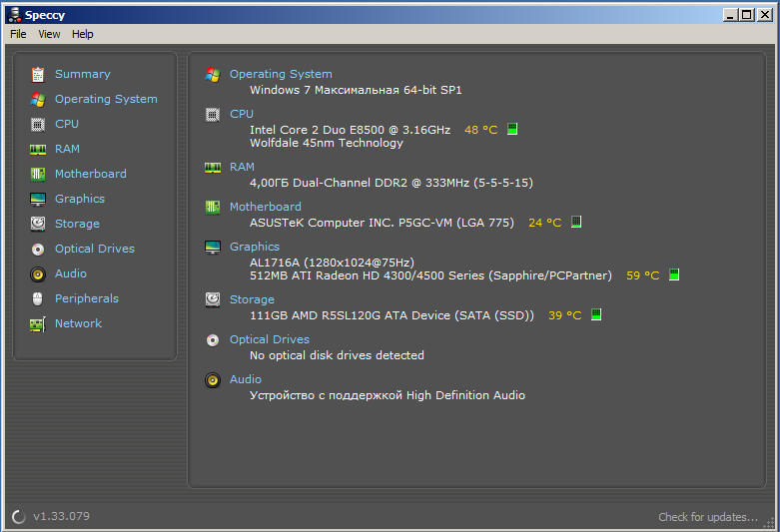This screenshot has height=532, width=780.
Task: Click the green temperature indicator beside 48 °C
Action: 512,130
